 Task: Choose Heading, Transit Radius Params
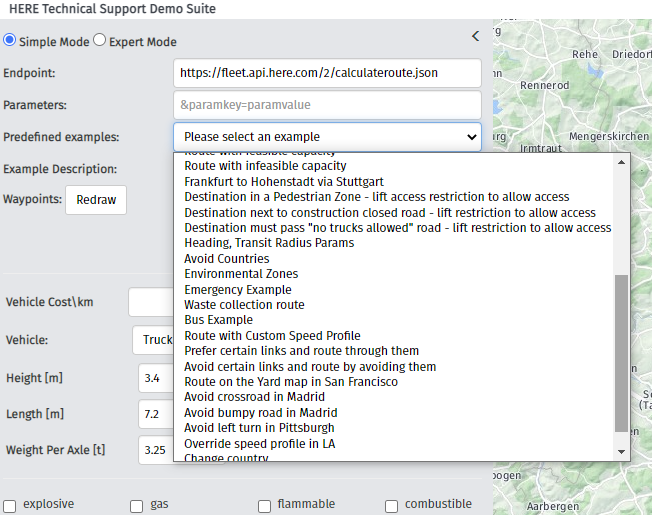[269, 243]
